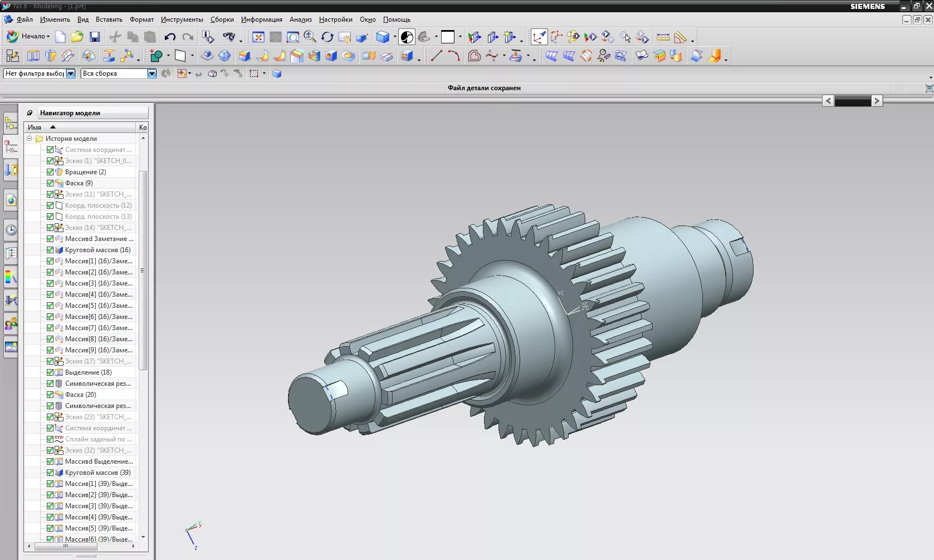Collapse the История модели tree node
Viewport: 934px width, 560px height.
point(29,139)
